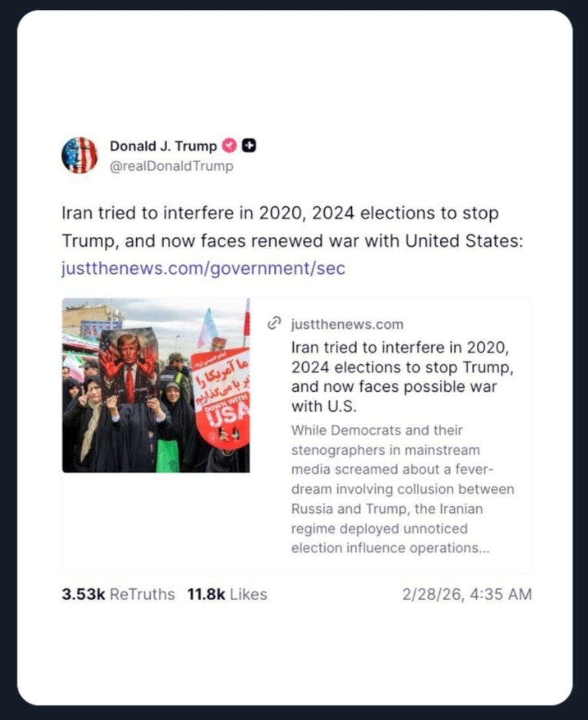The image size is (588, 720).
Task: View the 11.8k Likes count
Action: [206, 594]
